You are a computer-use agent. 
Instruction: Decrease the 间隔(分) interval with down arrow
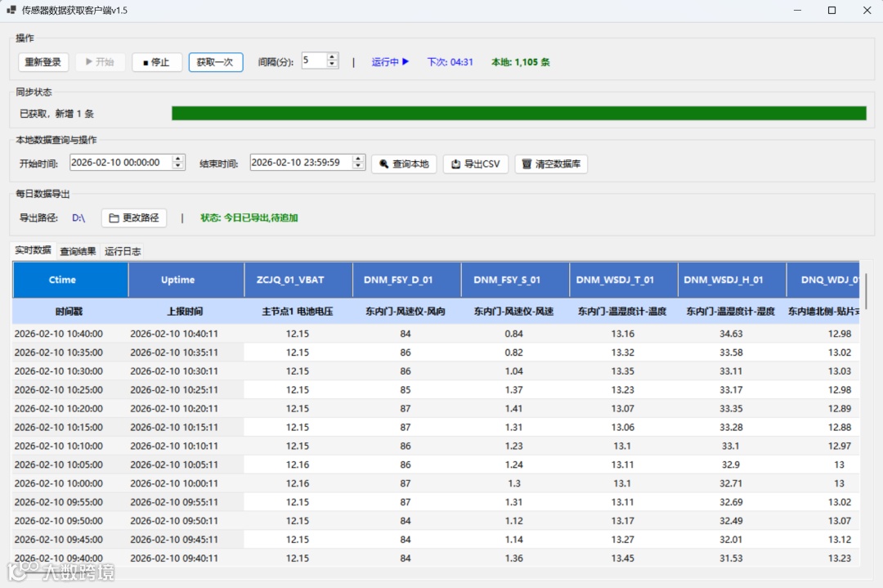pos(332,65)
